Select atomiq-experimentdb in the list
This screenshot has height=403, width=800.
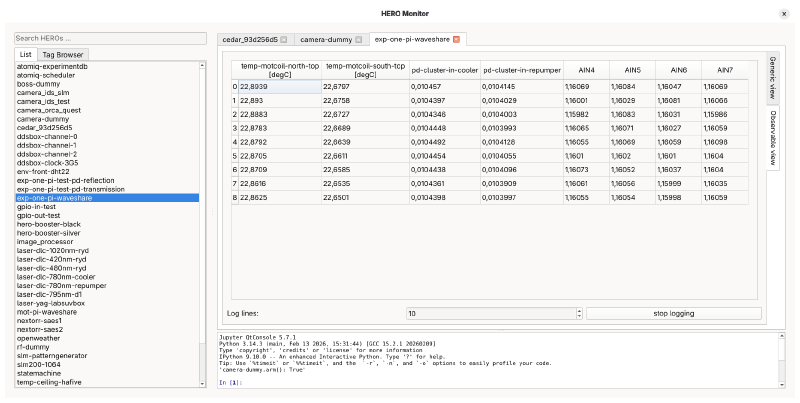pyautogui.click(x=107, y=66)
